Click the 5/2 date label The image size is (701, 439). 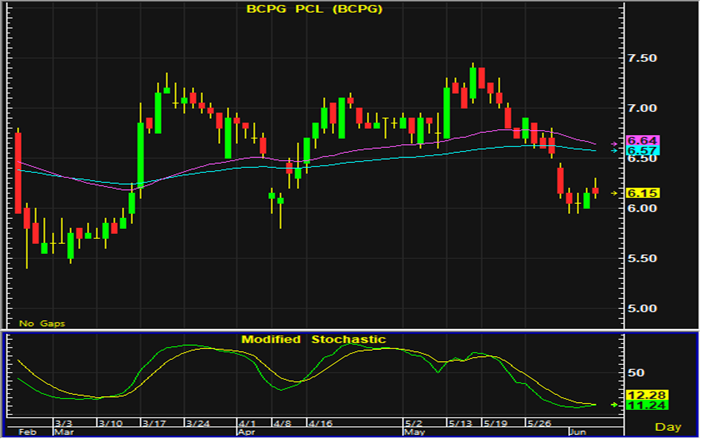414,423
